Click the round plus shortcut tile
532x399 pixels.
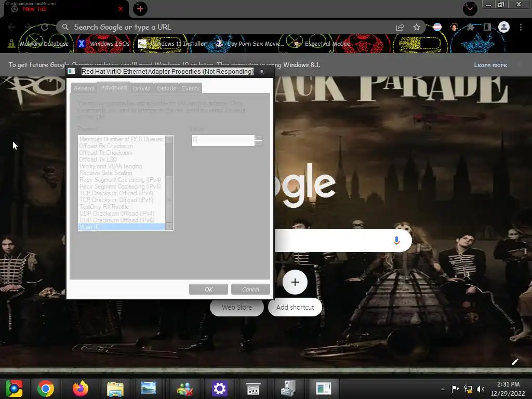(x=295, y=282)
